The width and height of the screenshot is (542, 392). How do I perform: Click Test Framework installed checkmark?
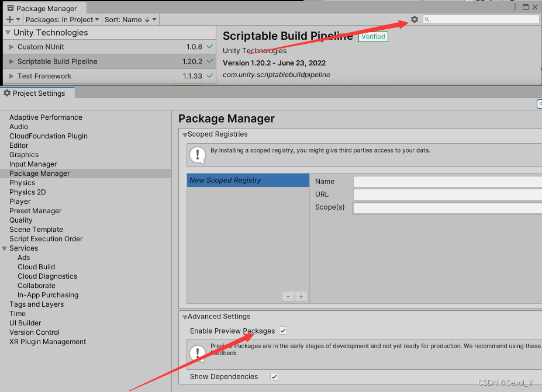(x=209, y=75)
